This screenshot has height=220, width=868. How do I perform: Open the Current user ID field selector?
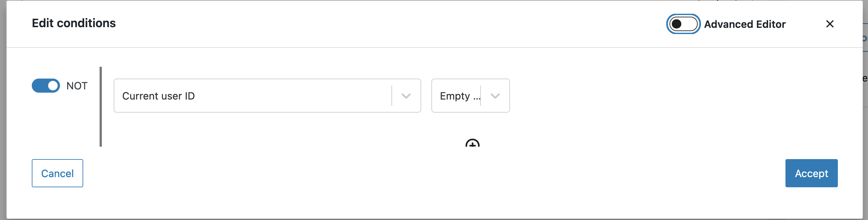coord(267,96)
